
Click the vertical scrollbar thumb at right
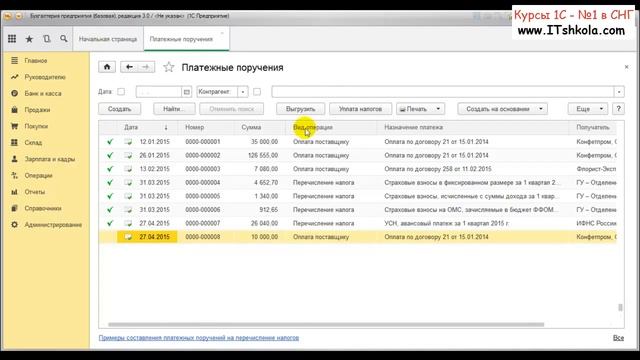coord(620,307)
